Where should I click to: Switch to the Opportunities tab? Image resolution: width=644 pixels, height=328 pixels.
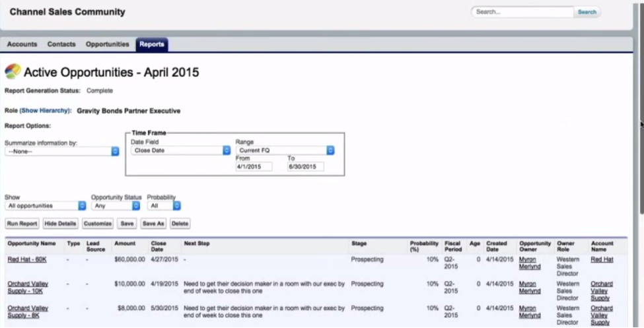click(x=107, y=44)
